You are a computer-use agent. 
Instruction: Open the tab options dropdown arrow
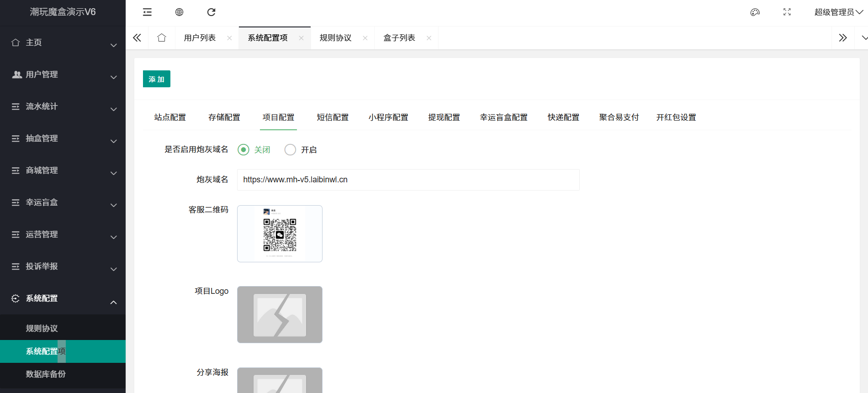tap(864, 38)
